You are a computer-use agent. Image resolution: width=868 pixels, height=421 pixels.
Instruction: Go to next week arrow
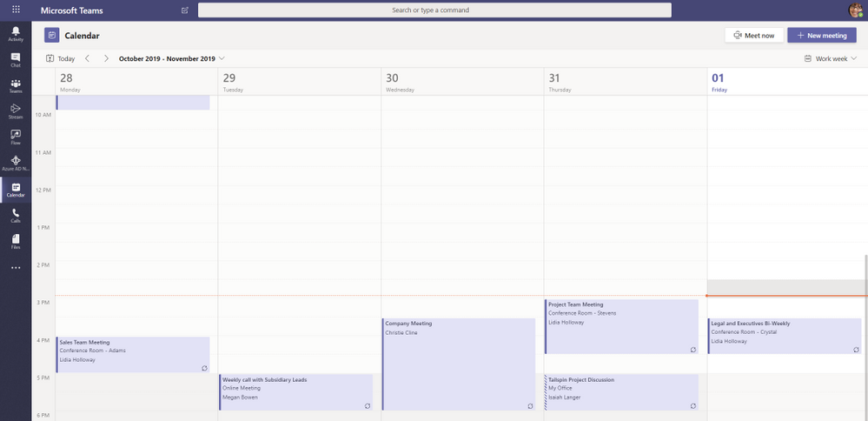coord(106,58)
